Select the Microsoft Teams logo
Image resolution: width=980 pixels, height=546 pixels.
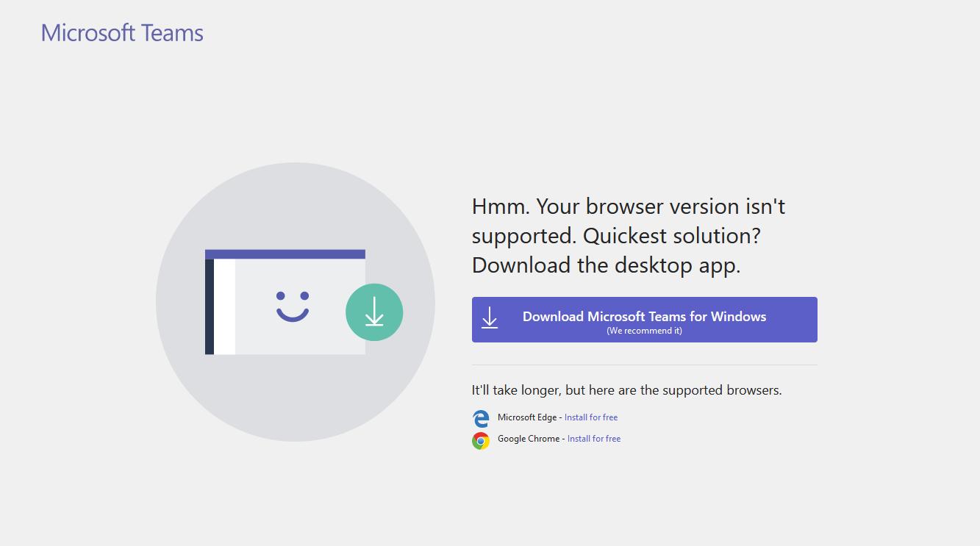(122, 32)
